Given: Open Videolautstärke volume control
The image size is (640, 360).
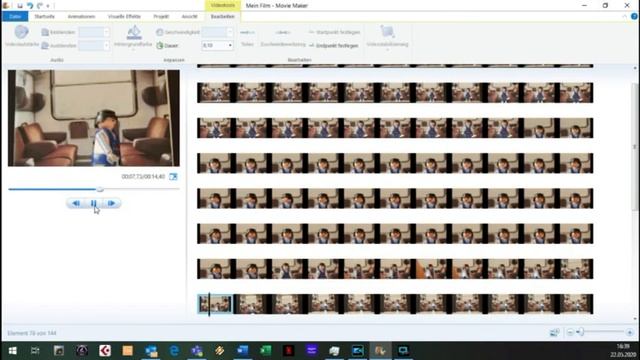Looking at the screenshot, I should tap(22, 36).
